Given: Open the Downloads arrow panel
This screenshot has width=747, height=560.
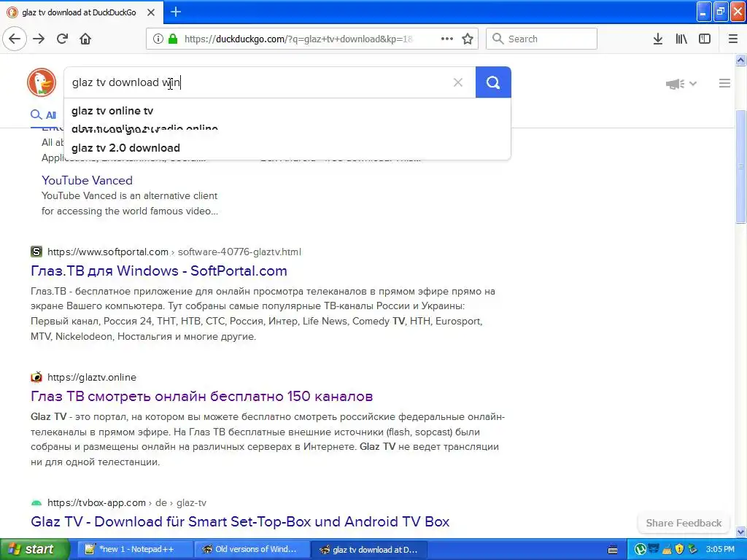Looking at the screenshot, I should (x=658, y=39).
